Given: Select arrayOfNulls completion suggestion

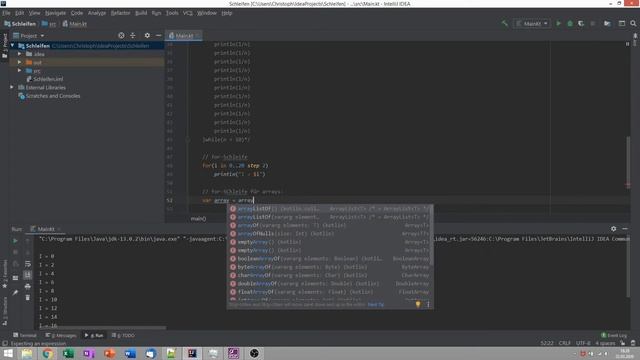Looking at the screenshot, I should coord(330,233).
